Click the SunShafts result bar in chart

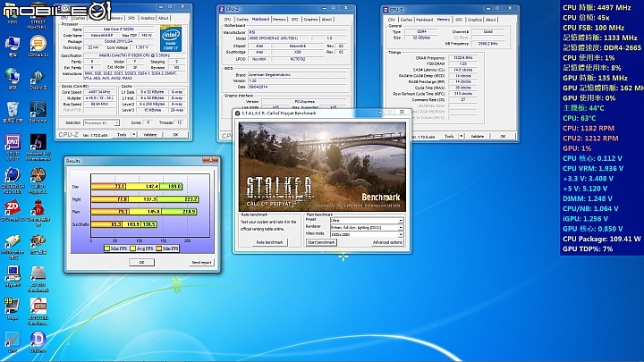[123, 224]
